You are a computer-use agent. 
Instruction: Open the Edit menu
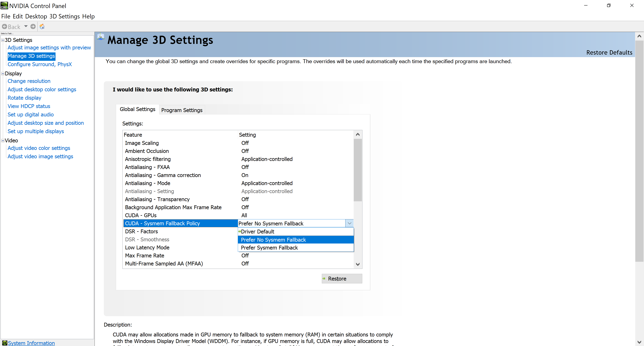18,16
